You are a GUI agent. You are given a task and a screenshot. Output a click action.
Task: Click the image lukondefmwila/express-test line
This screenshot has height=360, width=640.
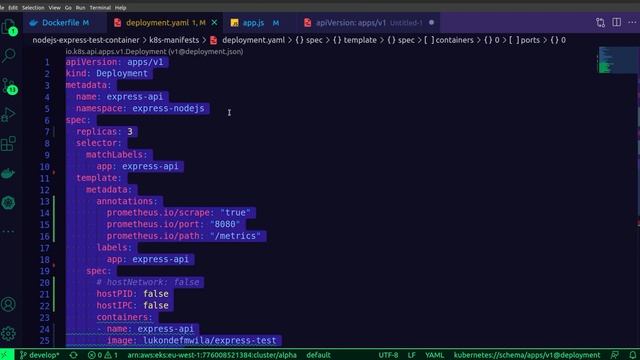click(x=191, y=340)
